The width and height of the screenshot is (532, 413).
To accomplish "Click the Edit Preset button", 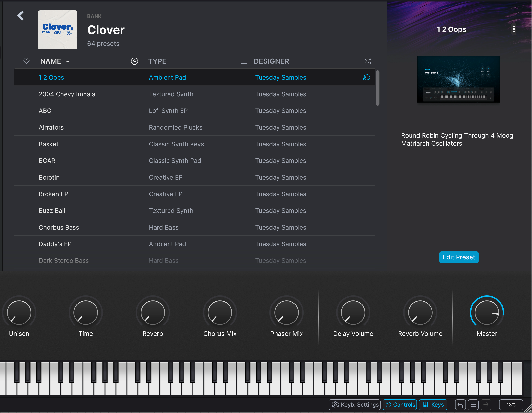I will [459, 257].
